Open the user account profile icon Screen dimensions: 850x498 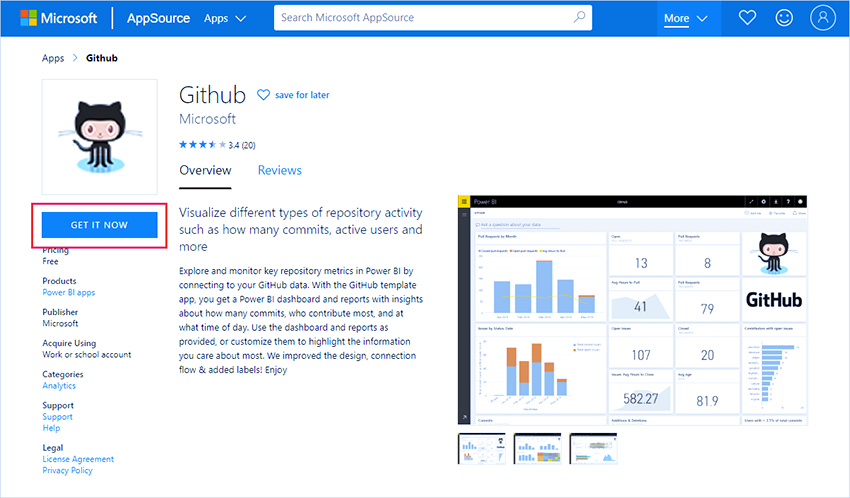tap(822, 17)
